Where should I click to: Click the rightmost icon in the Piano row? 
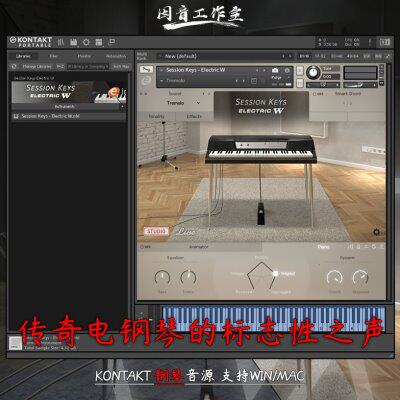[x=382, y=247]
